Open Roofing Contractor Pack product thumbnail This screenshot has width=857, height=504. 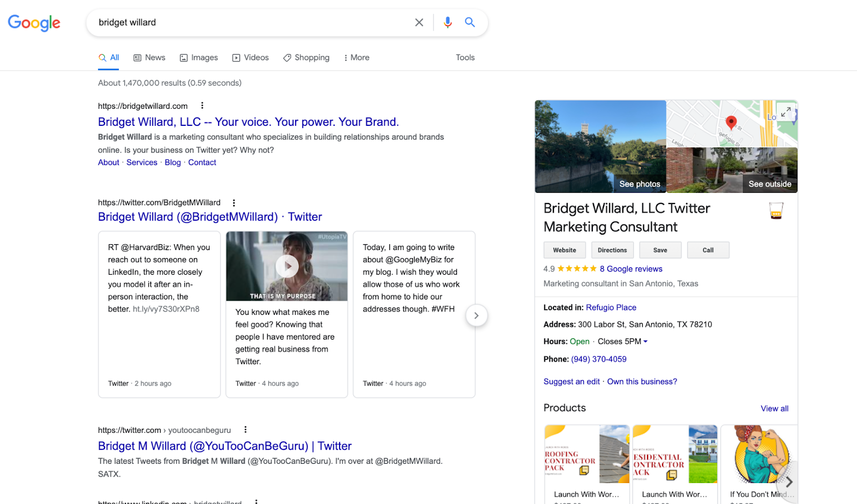[x=587, y=454]
